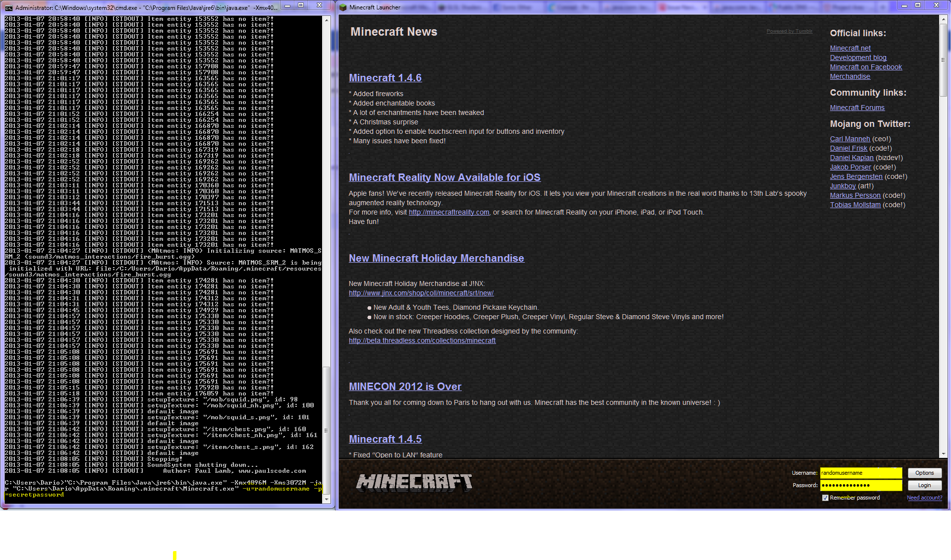
Task: Open Carl Manneh's Twitter link
Action: tap(850, 139)
